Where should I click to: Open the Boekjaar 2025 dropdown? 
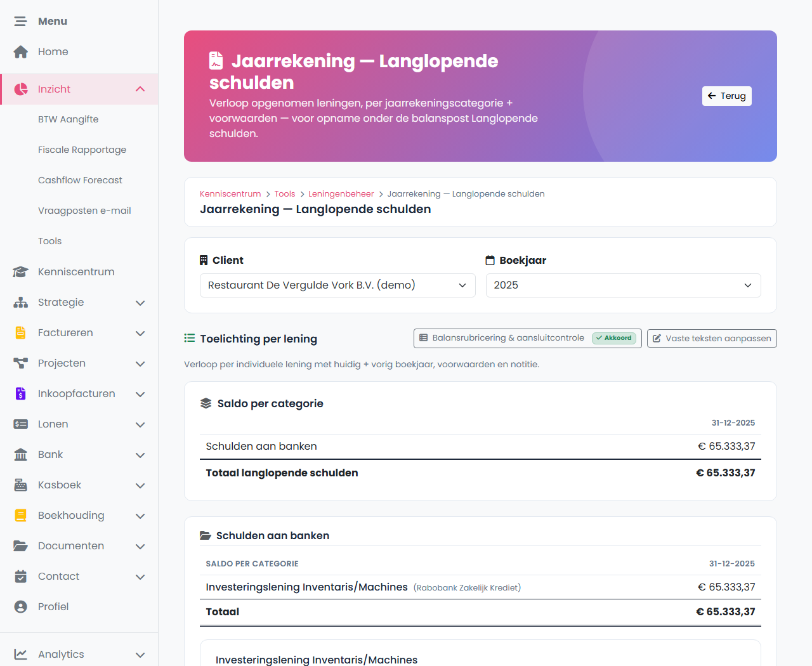(x=624, y=285)
